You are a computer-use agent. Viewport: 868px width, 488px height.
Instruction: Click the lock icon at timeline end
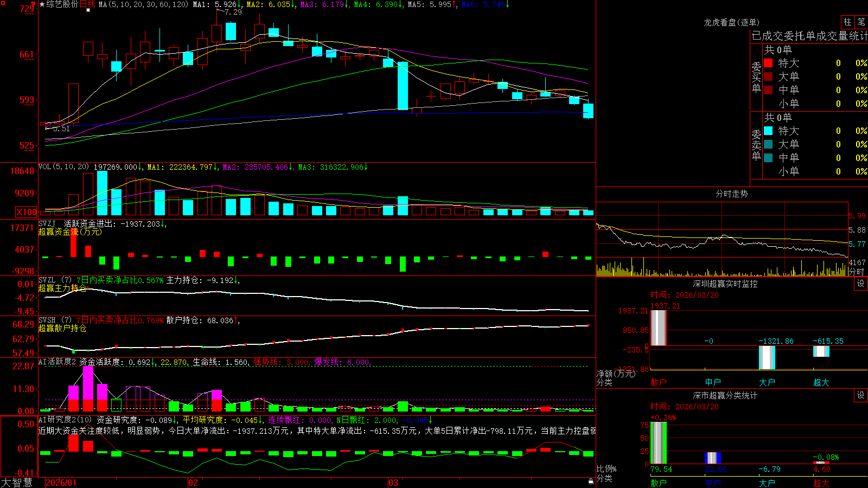click(591, 481)
